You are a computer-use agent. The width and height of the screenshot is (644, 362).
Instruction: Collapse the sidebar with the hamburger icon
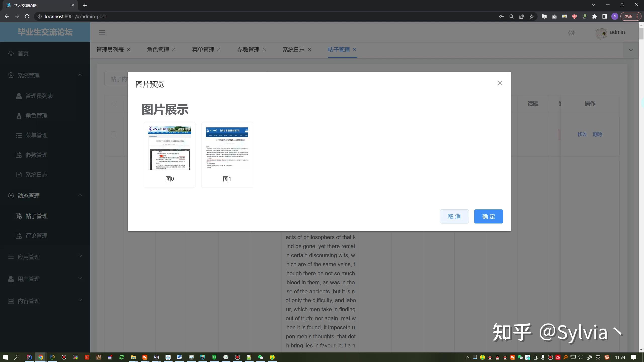coord(102,33)
